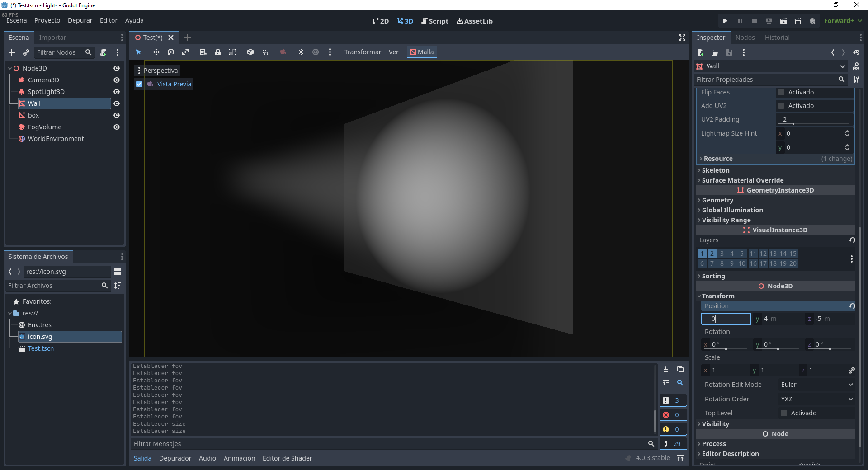Add a new child node with plus icon
Screen dimensions: 868x470
(12, 52)
